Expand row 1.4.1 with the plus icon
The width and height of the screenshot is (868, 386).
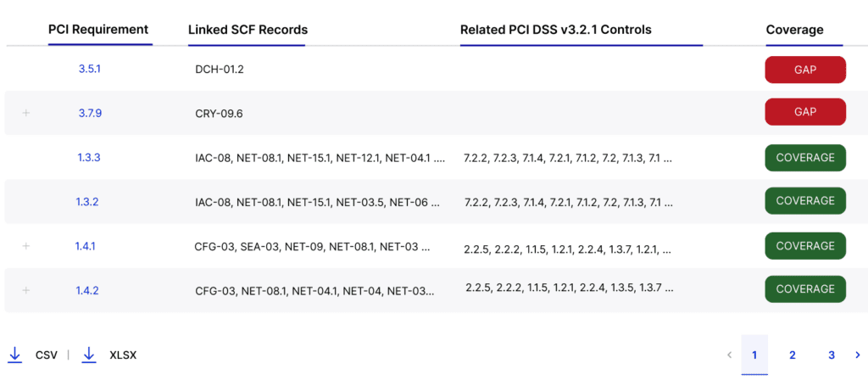(x=25, y=246)
